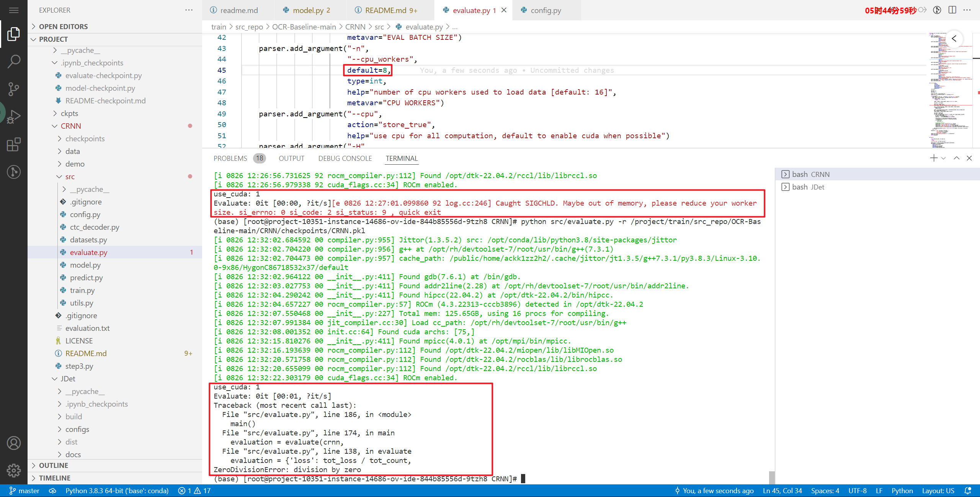The height and width of the screenshot is (497, 980).
Task: Open Run and Debug view
Action: [x=14, y=116]
